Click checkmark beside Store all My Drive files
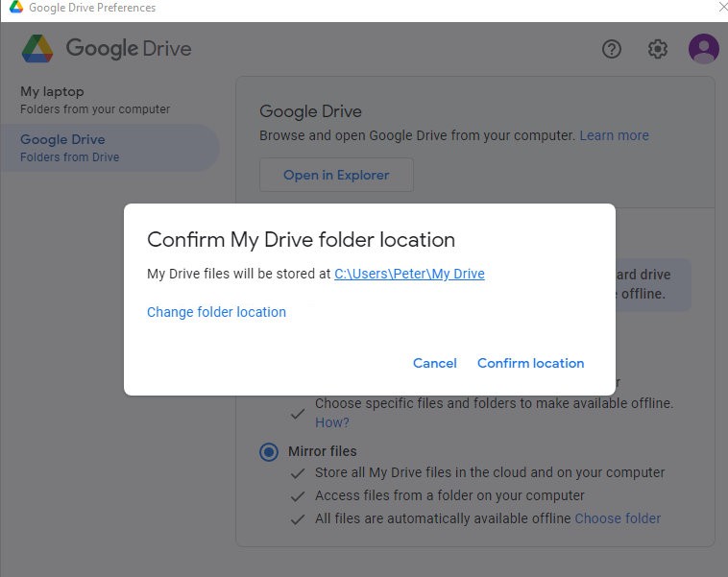 (298, 473)
